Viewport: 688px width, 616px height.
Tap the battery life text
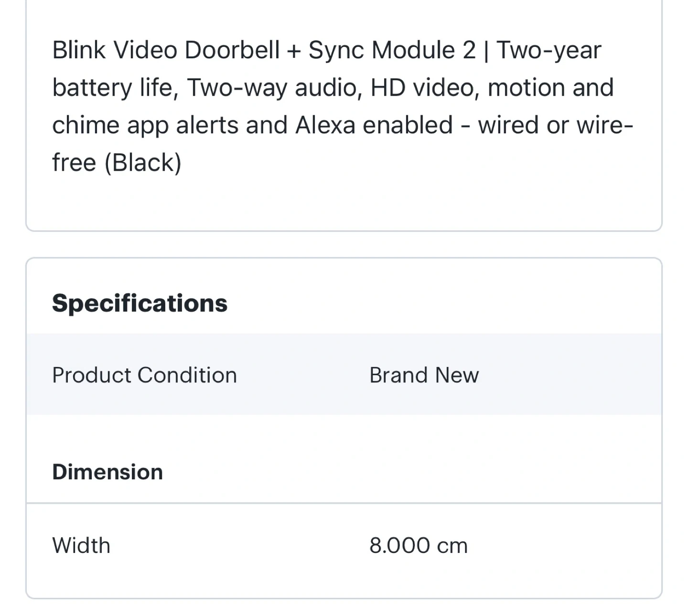click(115, 88)
